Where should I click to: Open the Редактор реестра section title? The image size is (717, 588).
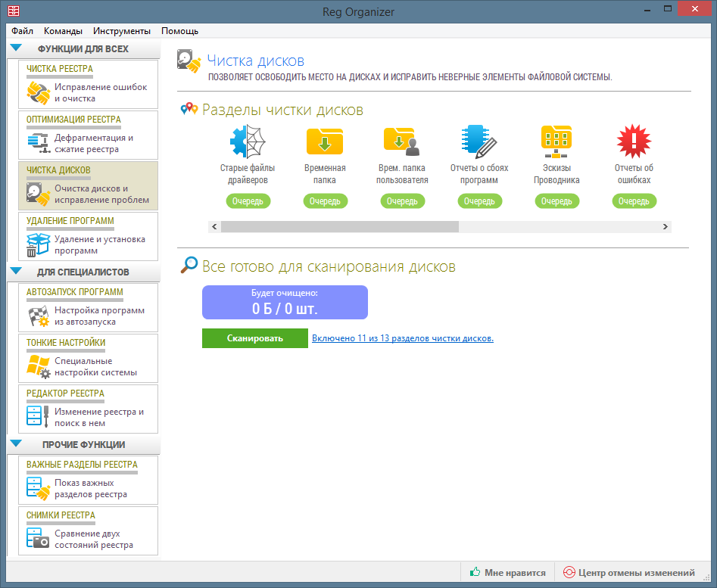[65, 394]
